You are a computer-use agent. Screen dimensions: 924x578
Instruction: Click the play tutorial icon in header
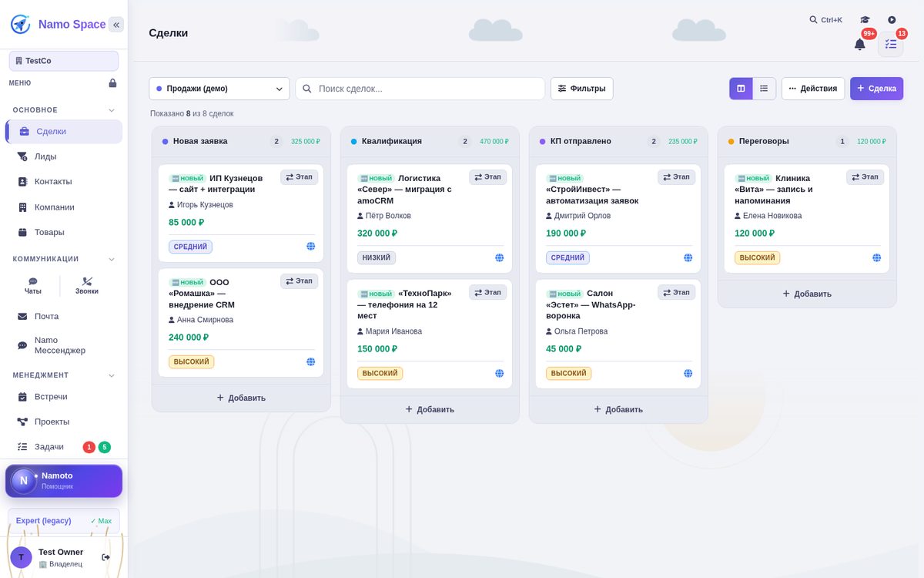[x=892, y=20]
